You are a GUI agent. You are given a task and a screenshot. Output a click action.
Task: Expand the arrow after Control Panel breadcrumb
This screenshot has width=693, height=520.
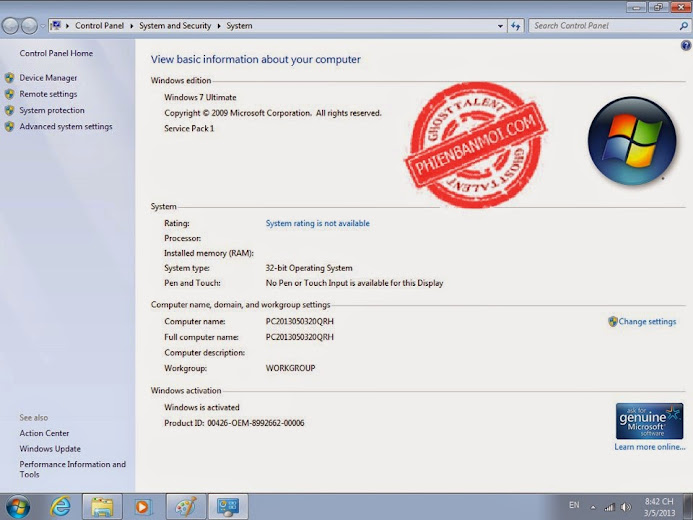pos(132,26)
